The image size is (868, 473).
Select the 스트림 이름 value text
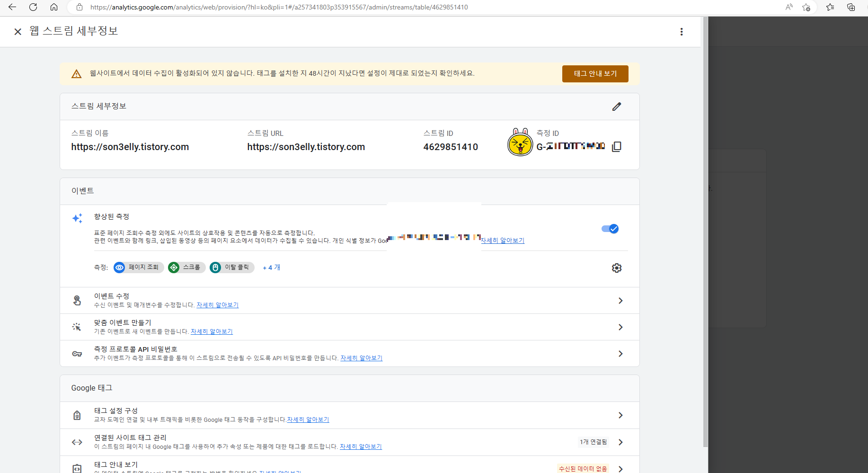[130, 147]
